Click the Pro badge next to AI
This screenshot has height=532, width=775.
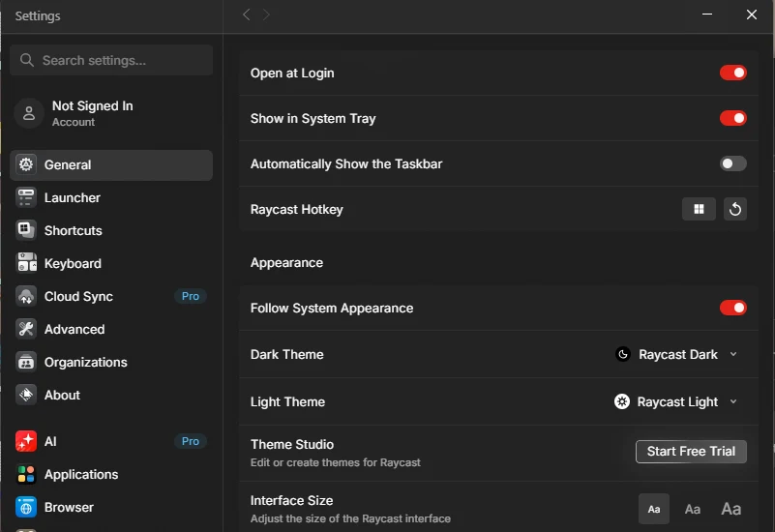click(191, 441)
